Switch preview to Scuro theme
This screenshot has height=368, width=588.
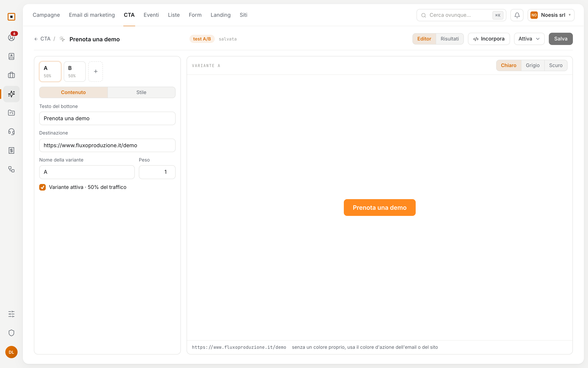(556, 65)
